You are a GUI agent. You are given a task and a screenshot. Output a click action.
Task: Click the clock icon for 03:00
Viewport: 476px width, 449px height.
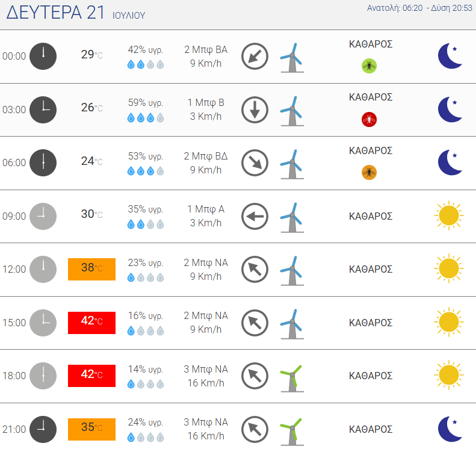43,110
